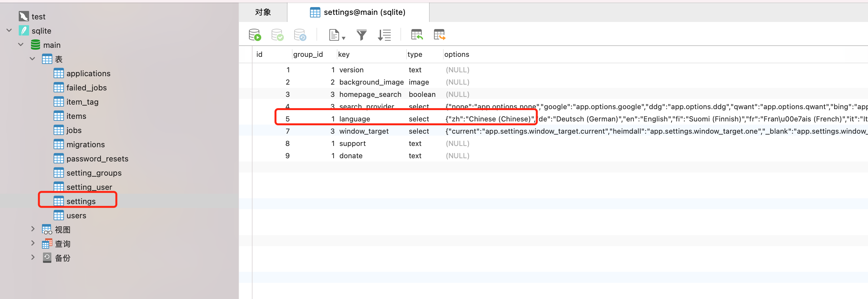Click the 查询 queries group icon
The height and width of the screenshot is (299, 868).
click(x=47, y=244)
